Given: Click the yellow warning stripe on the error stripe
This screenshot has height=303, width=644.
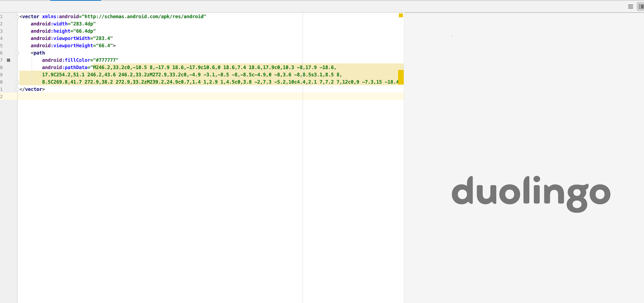Looking at the screenshot, I should coord(401,77).
